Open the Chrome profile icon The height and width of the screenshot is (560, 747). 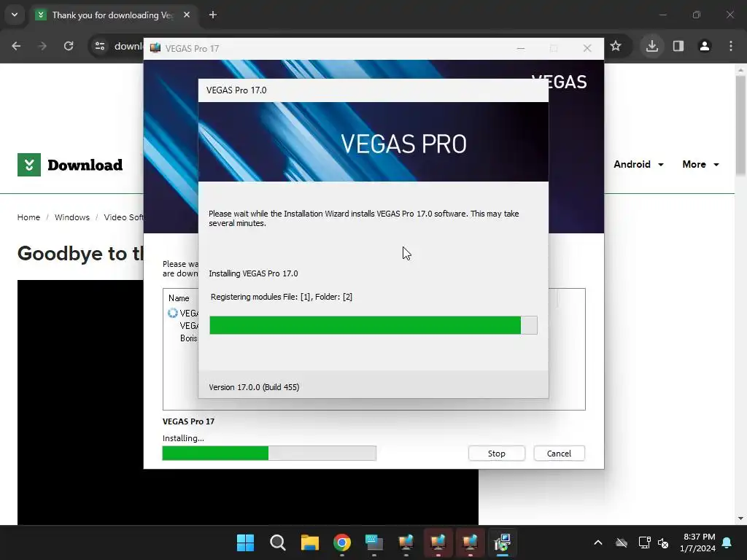point(705,46)
